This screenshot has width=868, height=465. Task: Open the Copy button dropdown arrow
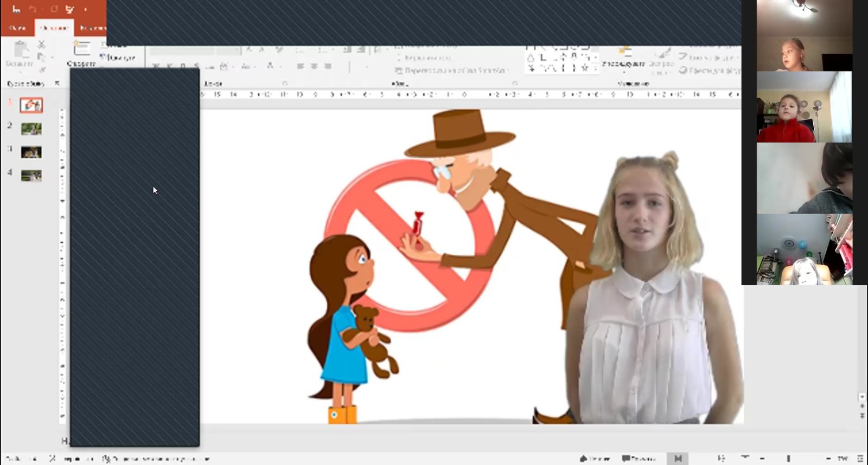(x=52, y=57)
